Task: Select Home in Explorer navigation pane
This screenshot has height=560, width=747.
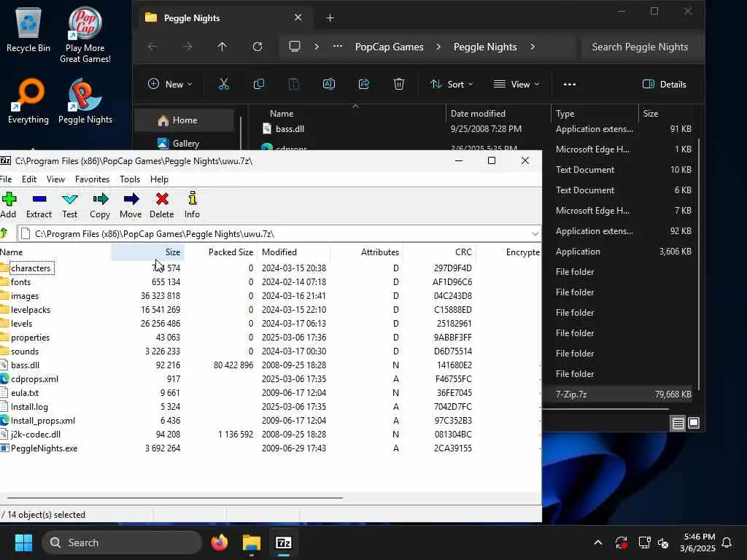Action: (185, 120)
